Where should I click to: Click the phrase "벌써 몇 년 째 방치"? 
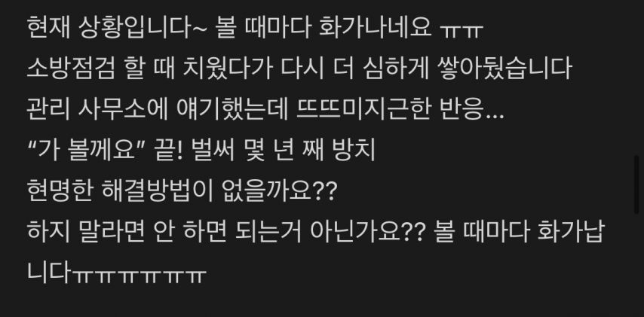[x=284, y=150]
